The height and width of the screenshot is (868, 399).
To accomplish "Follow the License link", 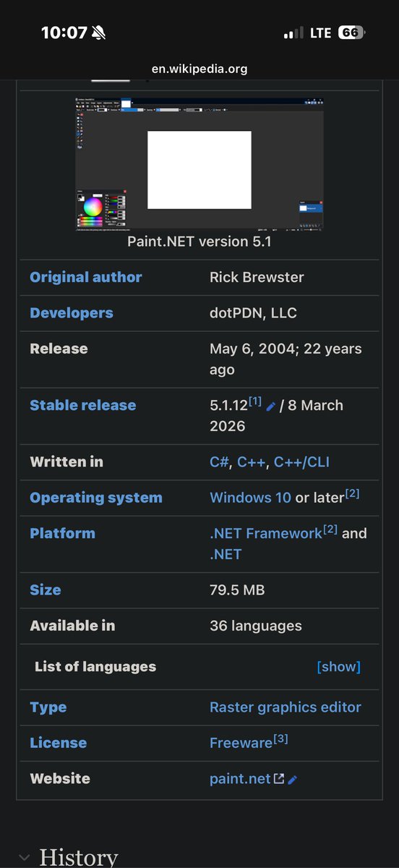I will click(x=58, y=743).
